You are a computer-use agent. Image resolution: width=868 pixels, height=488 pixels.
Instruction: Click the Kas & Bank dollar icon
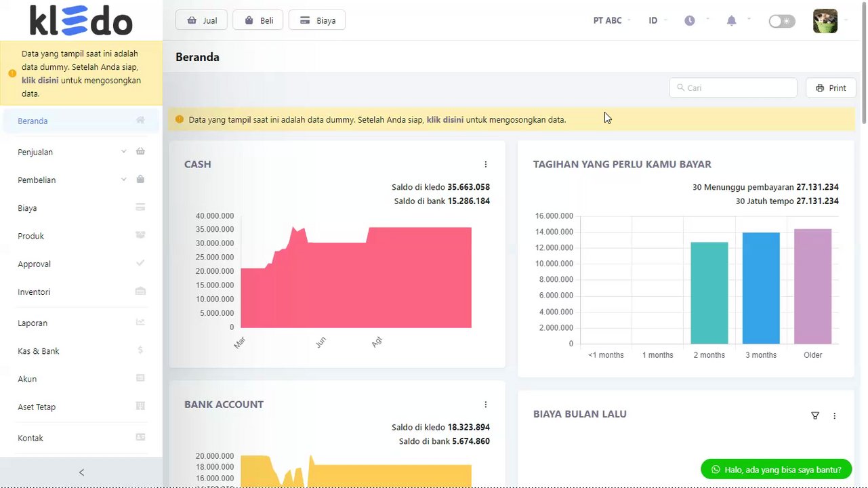[140, 350]
